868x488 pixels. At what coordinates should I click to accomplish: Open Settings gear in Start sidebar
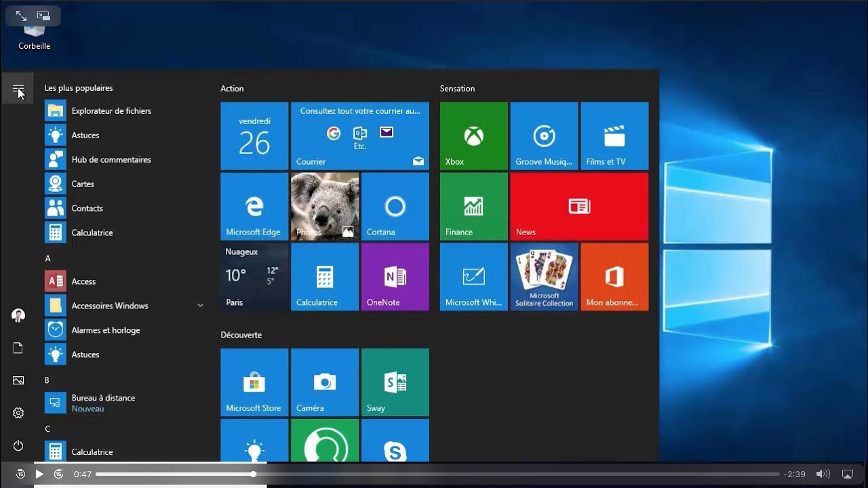coord(18,413)
